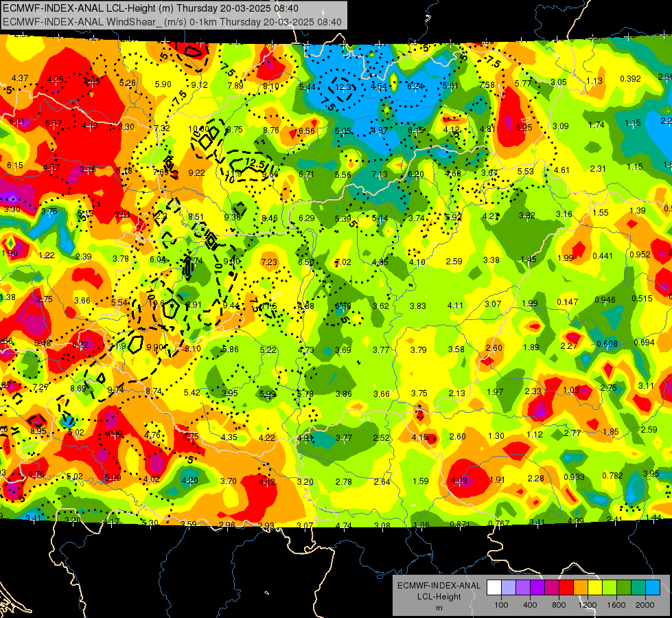Click the grid value 0.933
This screenshot has height=618, width=672.
[575, 477]
